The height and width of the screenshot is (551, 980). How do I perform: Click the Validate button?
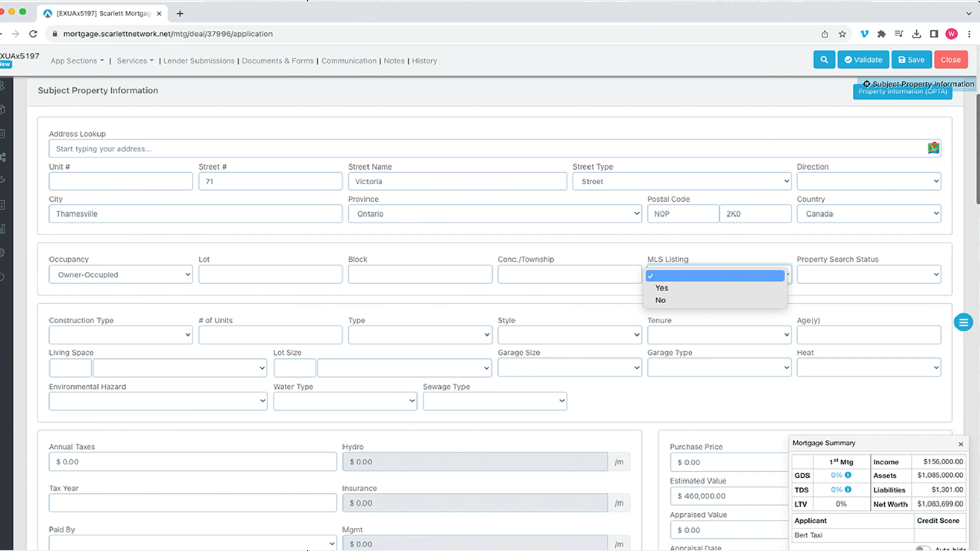[x=863, y=60]
